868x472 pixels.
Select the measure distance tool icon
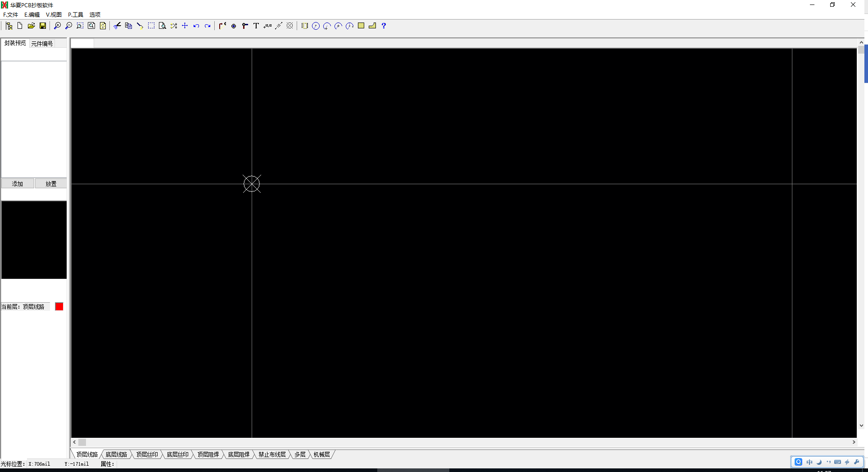tap(279, 26)
